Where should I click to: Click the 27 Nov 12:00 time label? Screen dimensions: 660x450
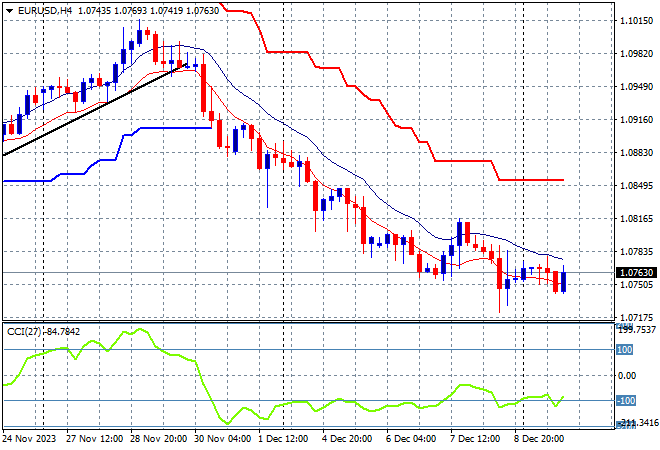point(97,439)
